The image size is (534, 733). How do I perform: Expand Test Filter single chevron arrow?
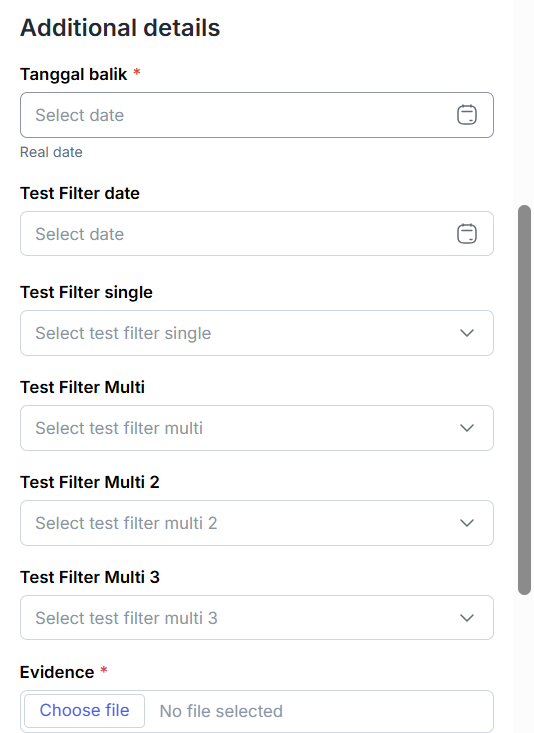click(x=467, y=333)
